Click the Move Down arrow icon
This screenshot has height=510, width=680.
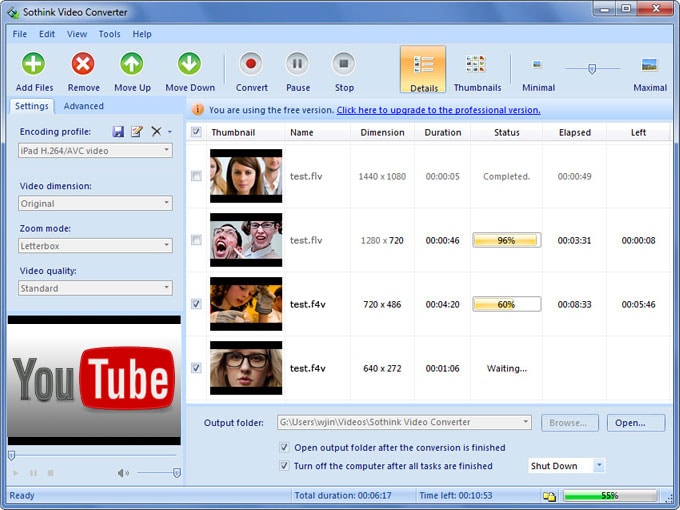[x=190, y=64]
